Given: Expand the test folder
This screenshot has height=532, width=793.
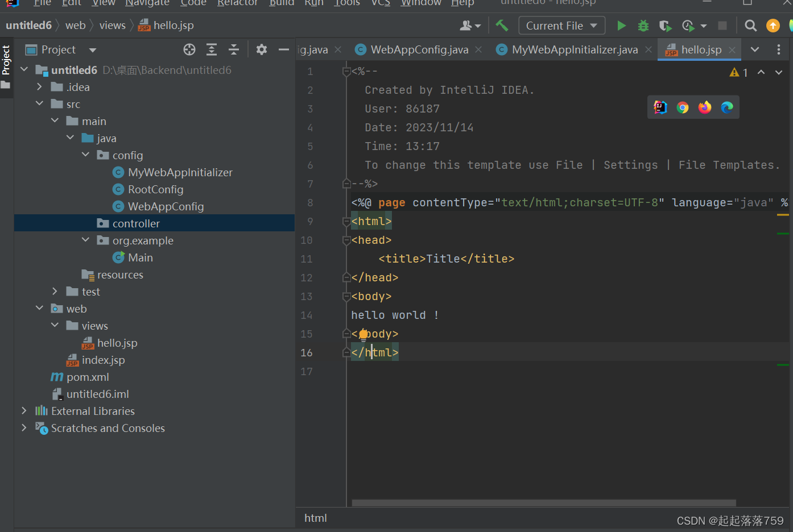Looking at the screenshot, I should point(55,291).
